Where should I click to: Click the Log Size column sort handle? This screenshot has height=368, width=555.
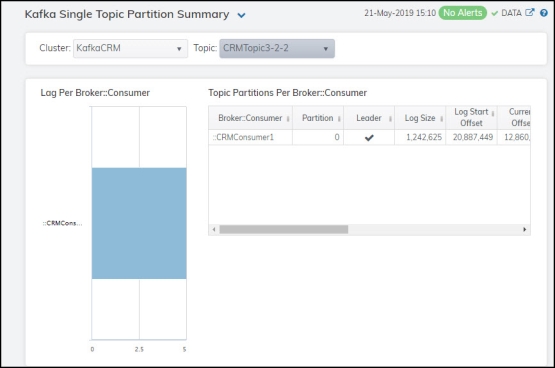[x=442, y=119]
